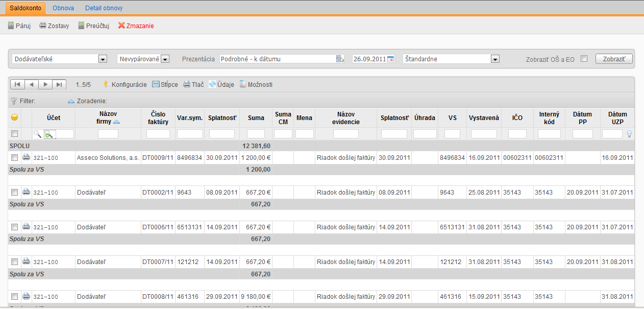The height and width of the screenshot is (309, 644).
Task: Click the print icon in DT0002/11 row
Action: click(27, 192)
